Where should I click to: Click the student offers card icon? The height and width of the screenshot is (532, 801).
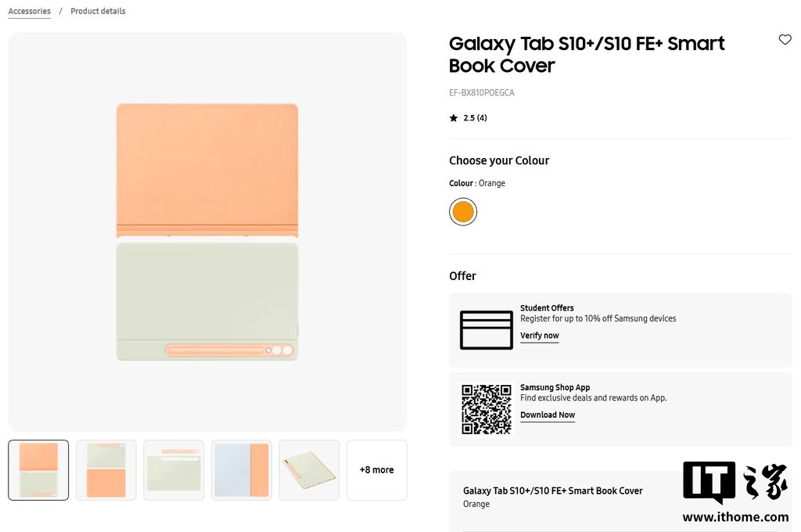(486, 330)
